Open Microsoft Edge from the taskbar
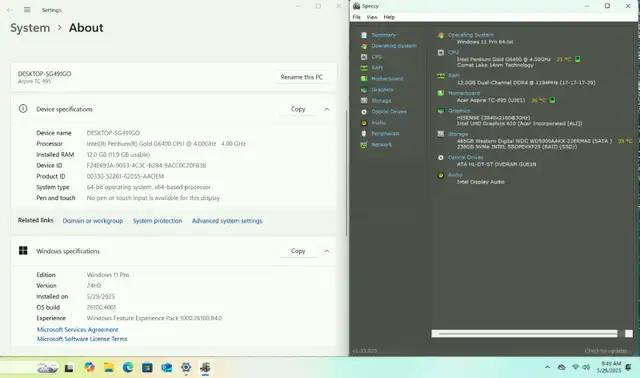Viewport: 640px width, 378px height. (128, 367)
